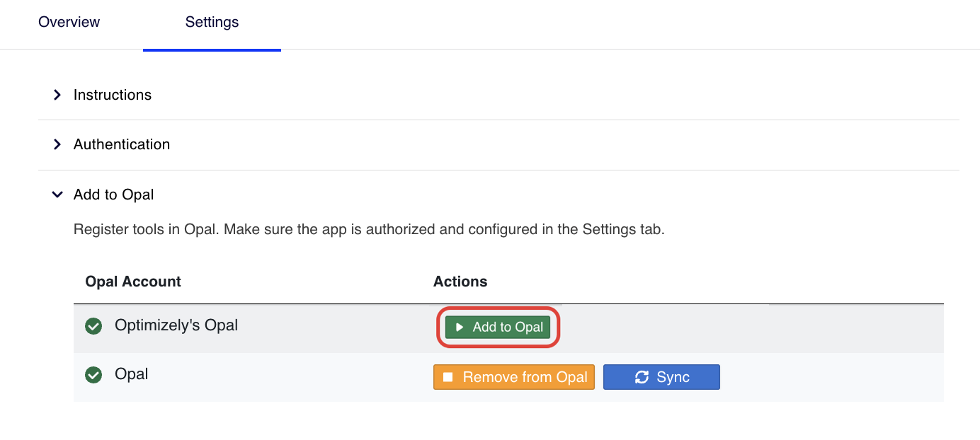
Task: Select the Optimizely's Opal account name
Action: [176, 325]
